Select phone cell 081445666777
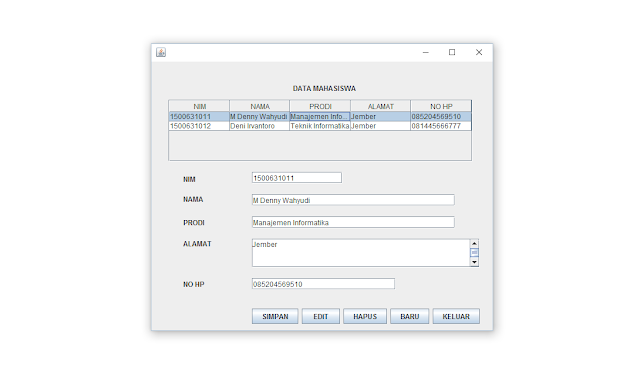 point(441,126)
